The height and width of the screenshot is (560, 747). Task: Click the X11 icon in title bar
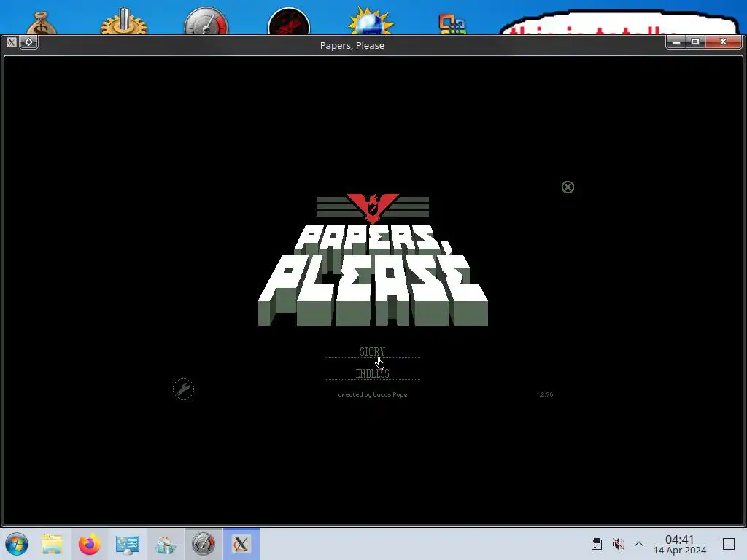point(12,42)
